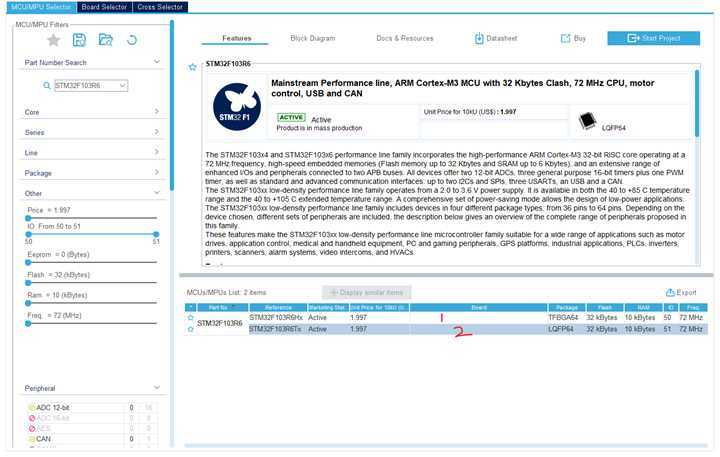Start Project with selected MCU
This screenshot has height=457, width=720.
click(653, 38)
